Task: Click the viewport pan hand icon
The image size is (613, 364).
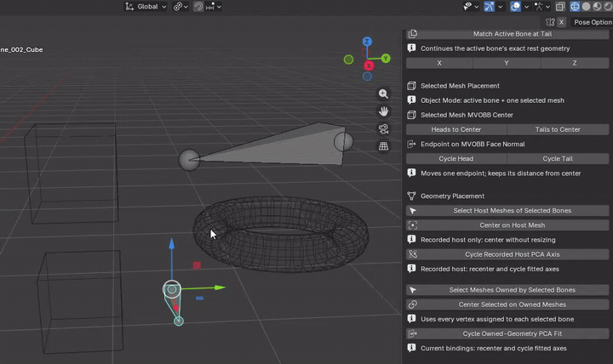Action: pyautogui.click(x=383, y=111)
